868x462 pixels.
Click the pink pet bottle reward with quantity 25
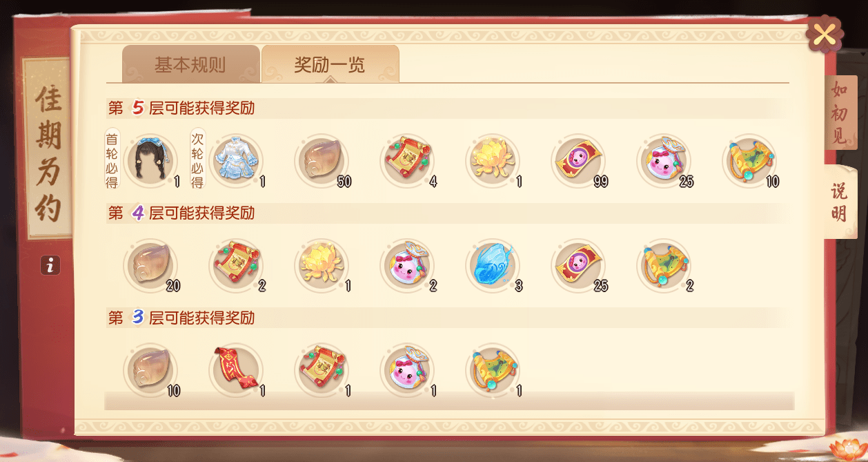[x=664, y=160]
